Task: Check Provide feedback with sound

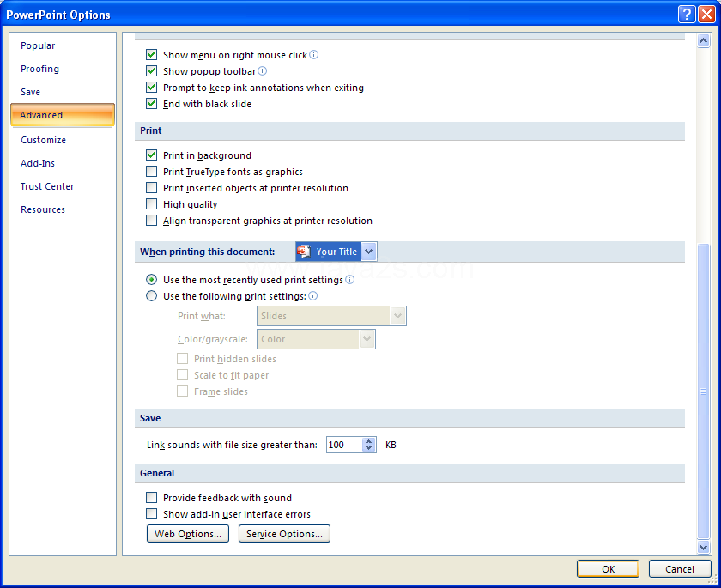Action: click(151, 497)
